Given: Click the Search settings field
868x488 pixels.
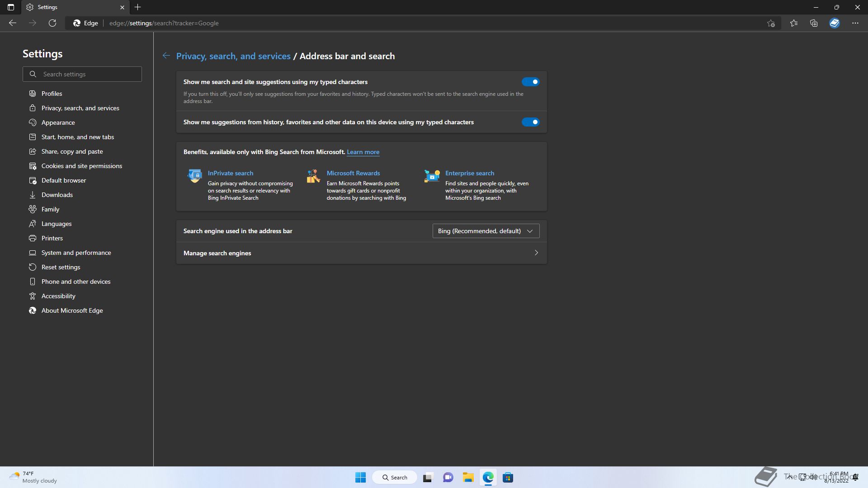Looking at the screenshot, I should (x=82, y=74).
